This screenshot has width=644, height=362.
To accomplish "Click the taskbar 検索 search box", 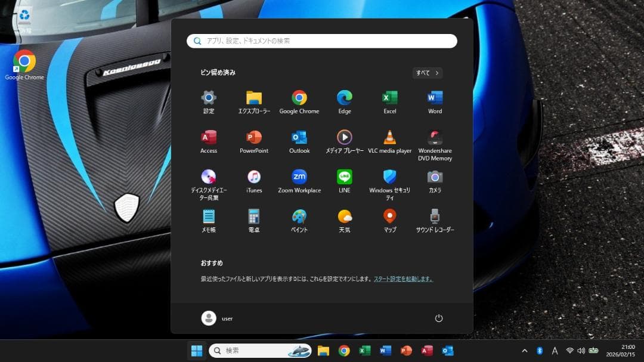I will pyautogui.click(x=260, y=351).
